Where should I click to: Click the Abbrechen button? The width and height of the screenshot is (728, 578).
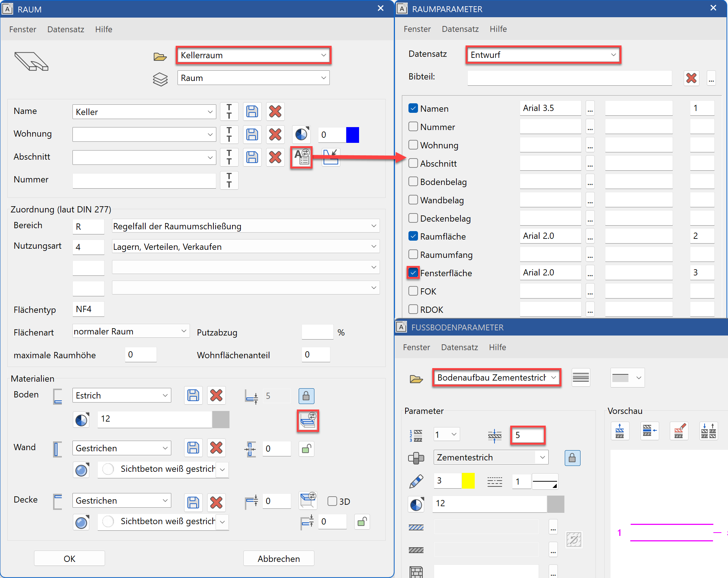tap(279, 559)
